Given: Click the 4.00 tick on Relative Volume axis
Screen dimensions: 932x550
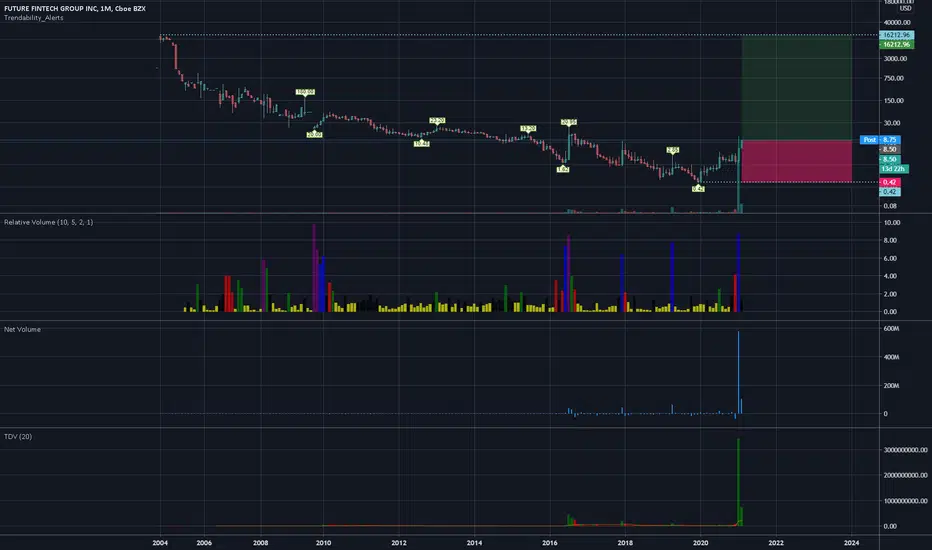Looking at the screenshot, I should 890,276.
